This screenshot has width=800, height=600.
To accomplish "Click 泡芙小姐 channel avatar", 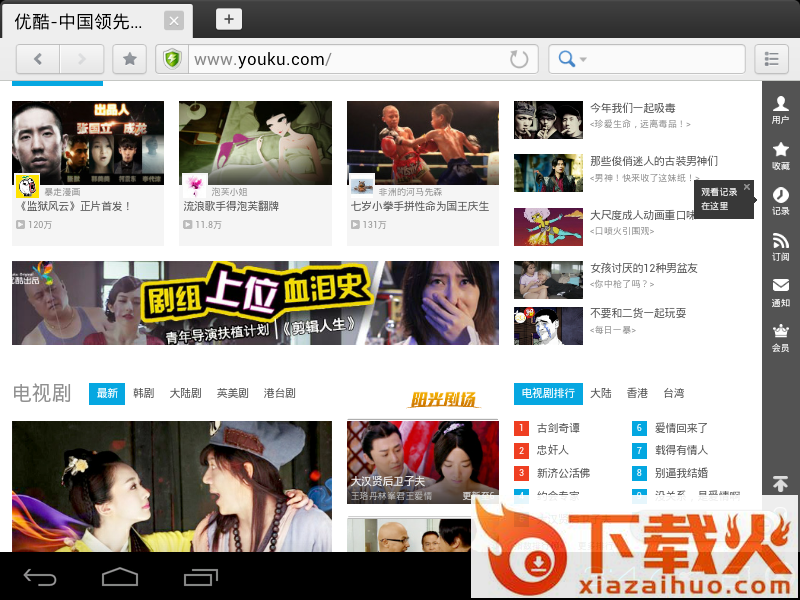I will 195,186.
